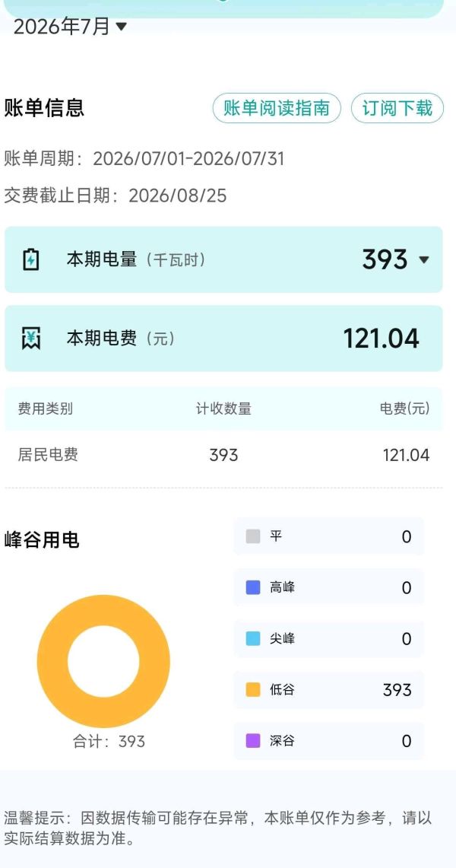Click the 高峰 legend row
This screenshot has height=868, width=456.
(329, 587)
